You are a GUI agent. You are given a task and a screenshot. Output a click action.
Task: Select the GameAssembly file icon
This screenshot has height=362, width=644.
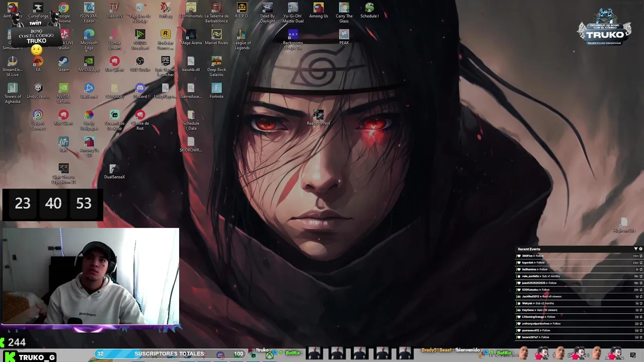tap(191, 90)
